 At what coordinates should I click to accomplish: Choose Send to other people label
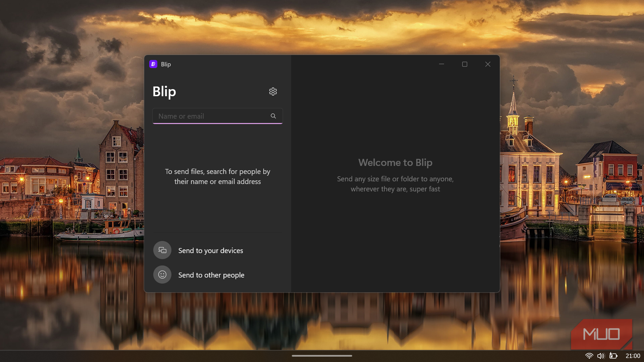pos(211,275)
